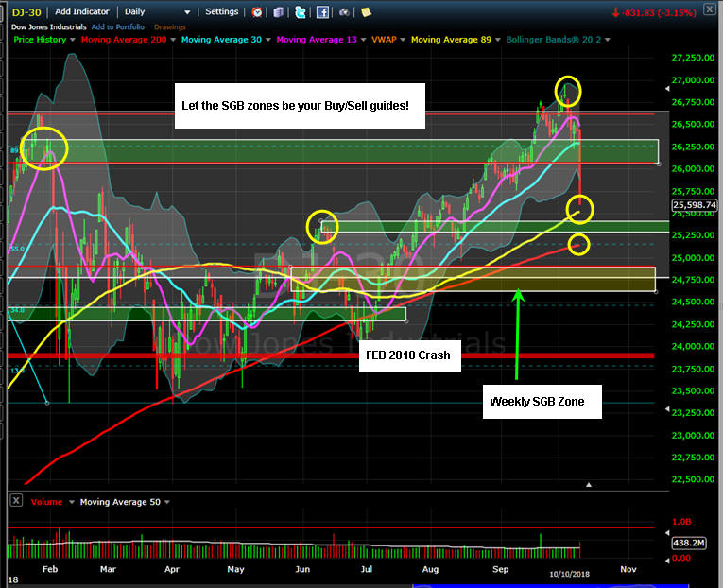The height and width of the screenshot is (588, 723).
Task: Open chart Settings menu
Action: pyautogui.click(x=222, y=11)
